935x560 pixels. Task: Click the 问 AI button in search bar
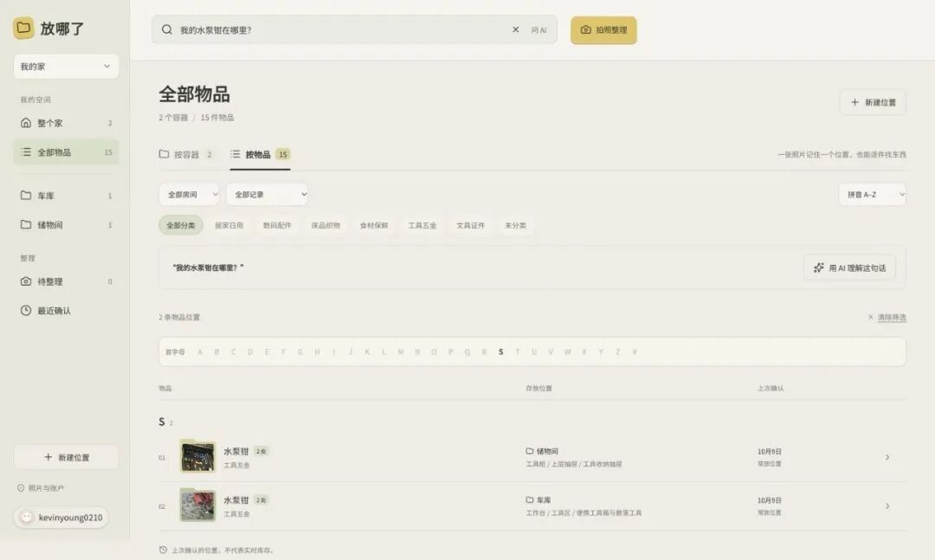click(538, 29)
